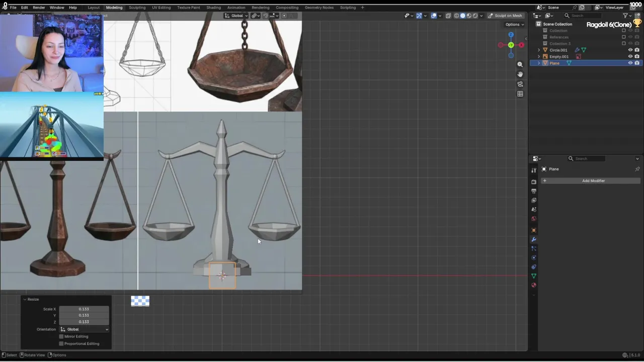
Task: Open the Scene properties tab
Action: [x=534, y=209]
